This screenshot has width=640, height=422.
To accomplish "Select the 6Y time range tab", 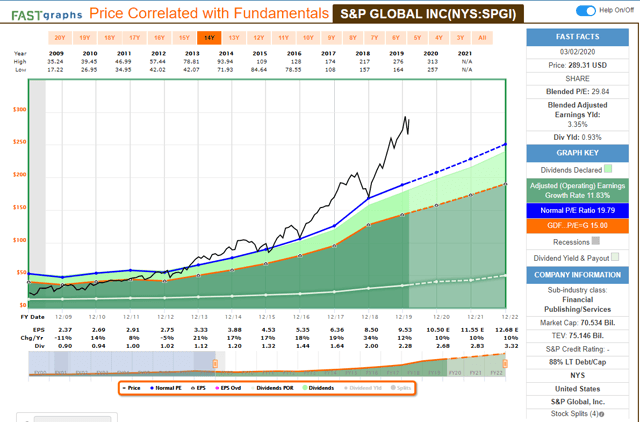I will (x=396, y=38).
